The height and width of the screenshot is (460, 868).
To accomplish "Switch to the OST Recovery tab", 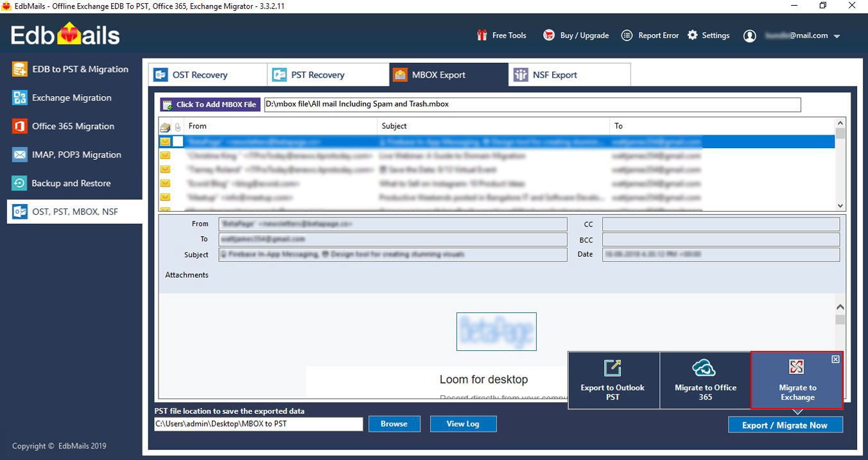I will (x=207, y=74).
